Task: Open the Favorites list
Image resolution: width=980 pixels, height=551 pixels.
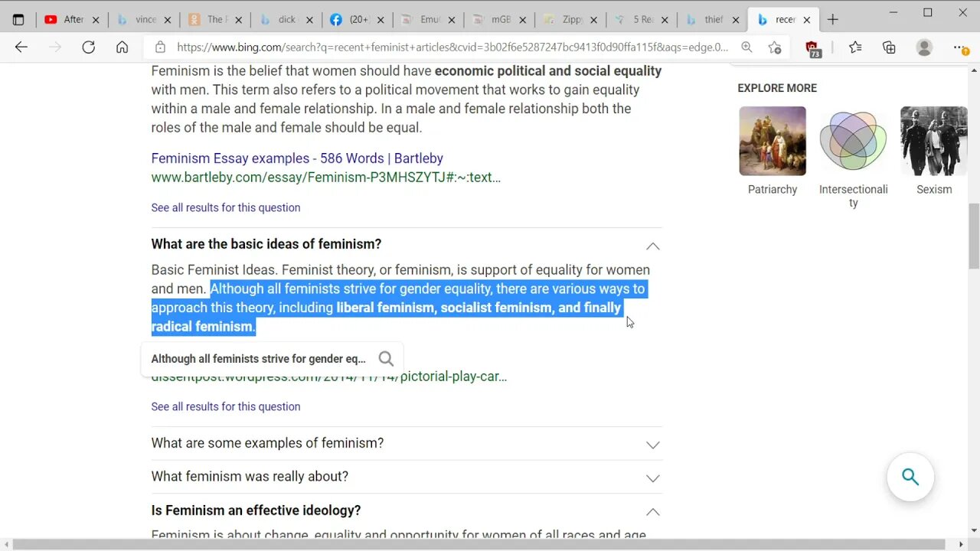Action: tap(855, 47)
